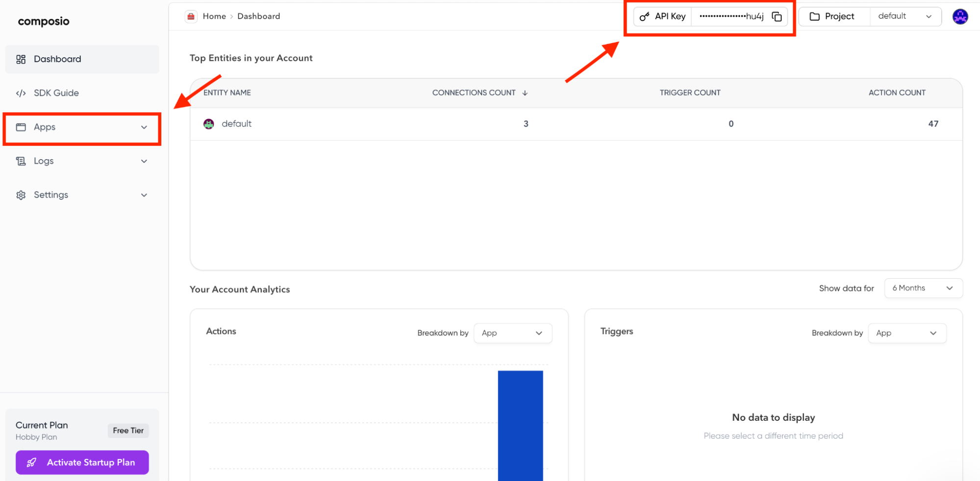
Task: Click the key icon beside API Key
Action: coord(644,16)
